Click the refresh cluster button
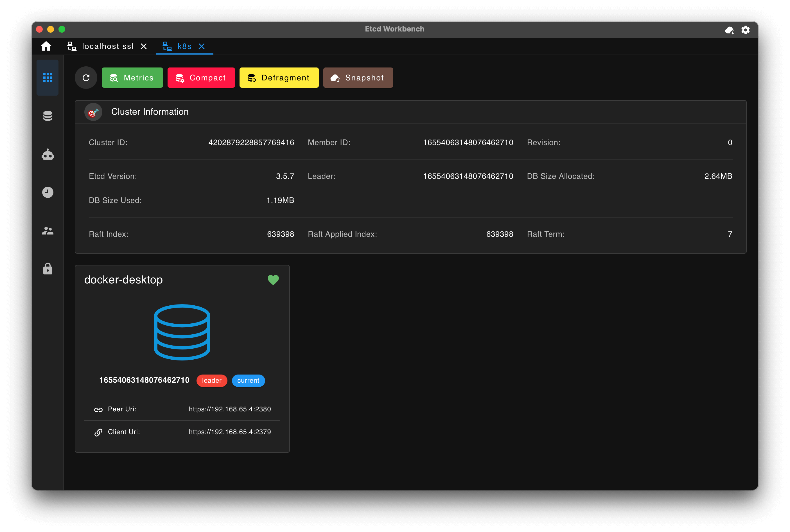 click(x=86, y=78)
